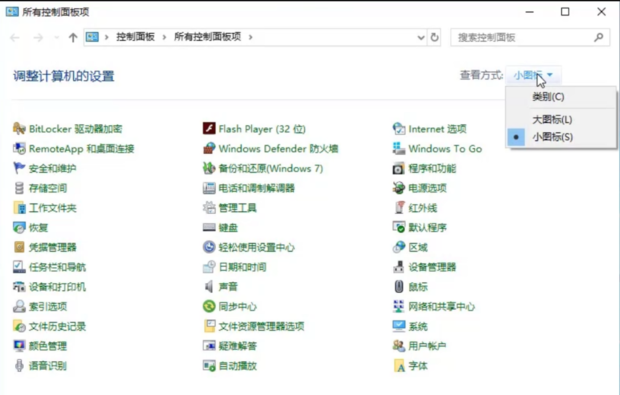Open the 小图标 view mode dropdown
The image size is (620, 395).
coord(533,75)
